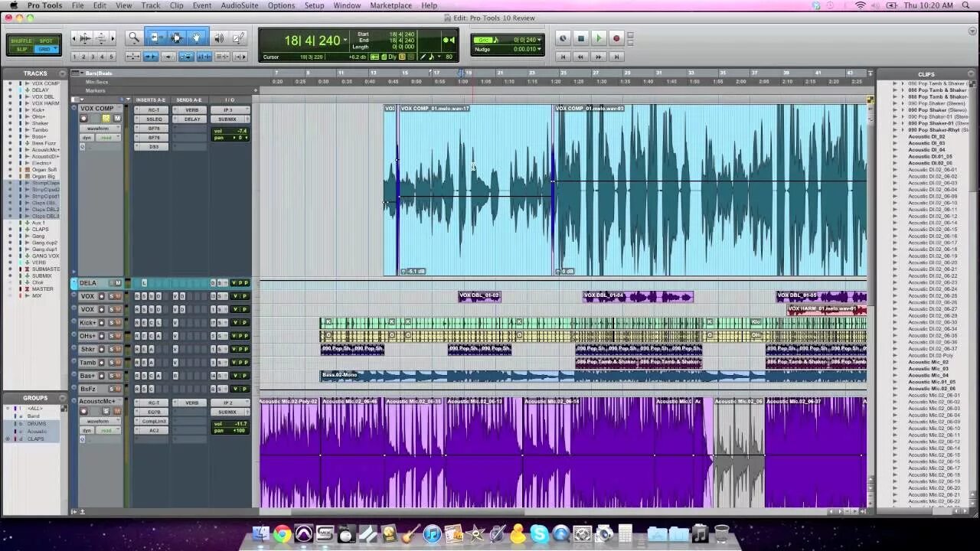Select the Pencil tool

[238, 37]
